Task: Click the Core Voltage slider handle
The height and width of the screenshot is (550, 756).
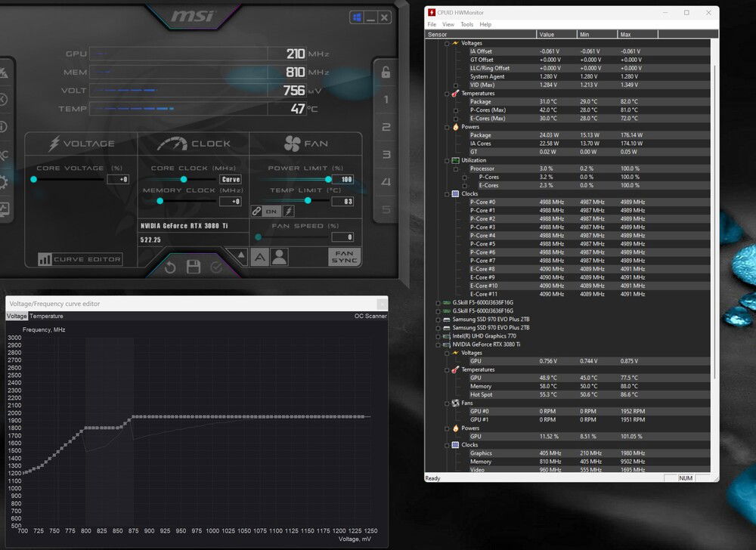Action: point(34,179)
